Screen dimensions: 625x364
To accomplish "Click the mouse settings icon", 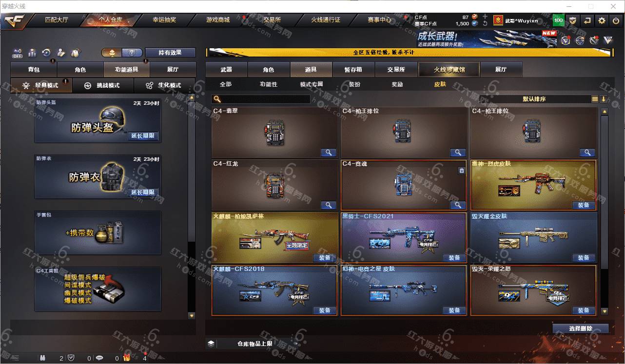I will click(x=76, y=52).
